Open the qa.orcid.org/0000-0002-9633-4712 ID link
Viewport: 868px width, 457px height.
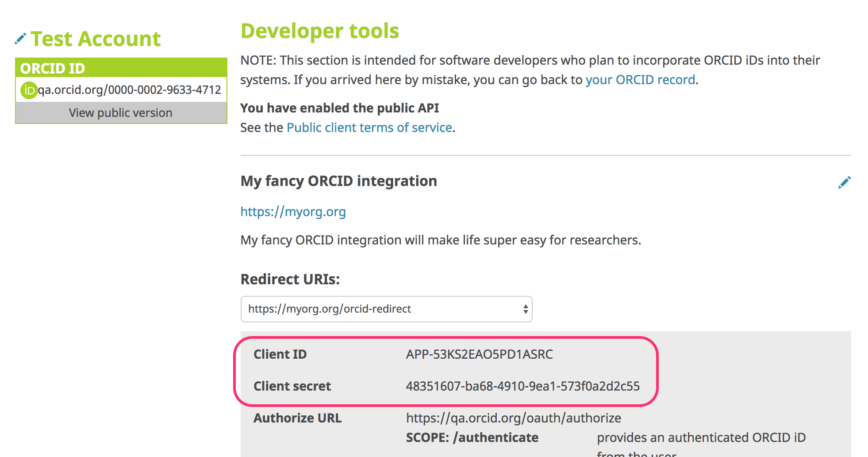[129, 90]
